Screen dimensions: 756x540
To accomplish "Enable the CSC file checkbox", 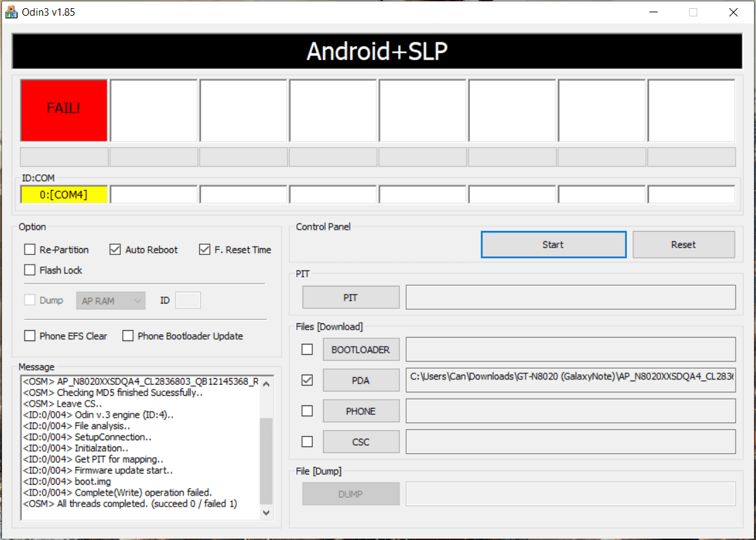I will (307, 442).
